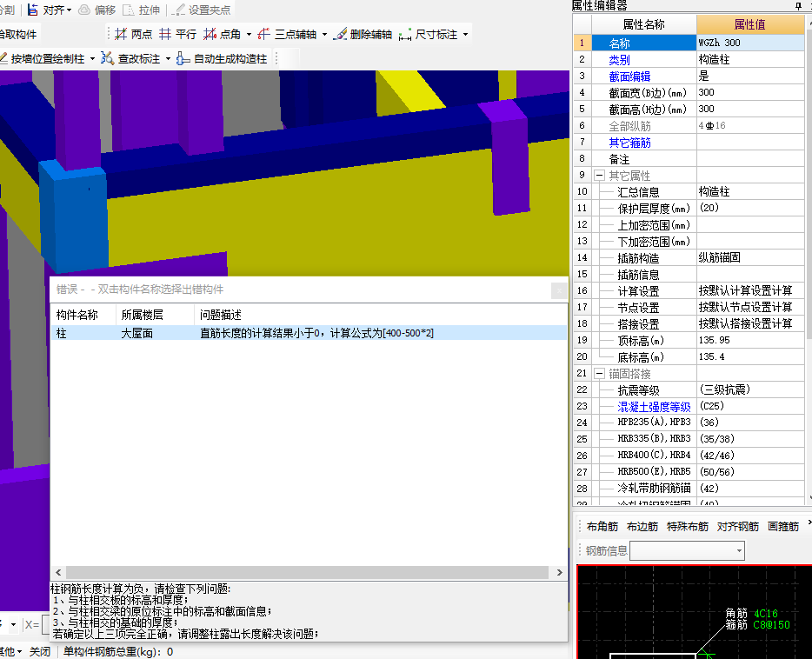Screen dimensions: 812x659
Task: Click the 底标高 value 135.4
Action: pos(750,356)
